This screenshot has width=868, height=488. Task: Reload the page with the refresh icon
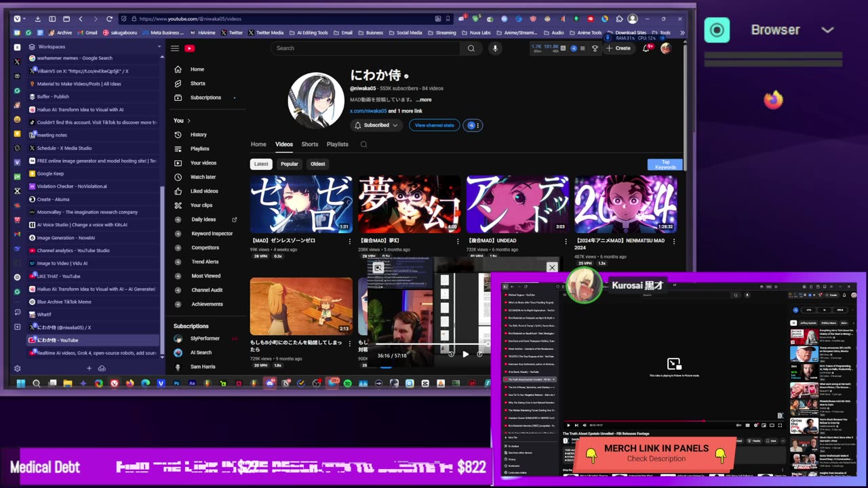pos(109,19)
